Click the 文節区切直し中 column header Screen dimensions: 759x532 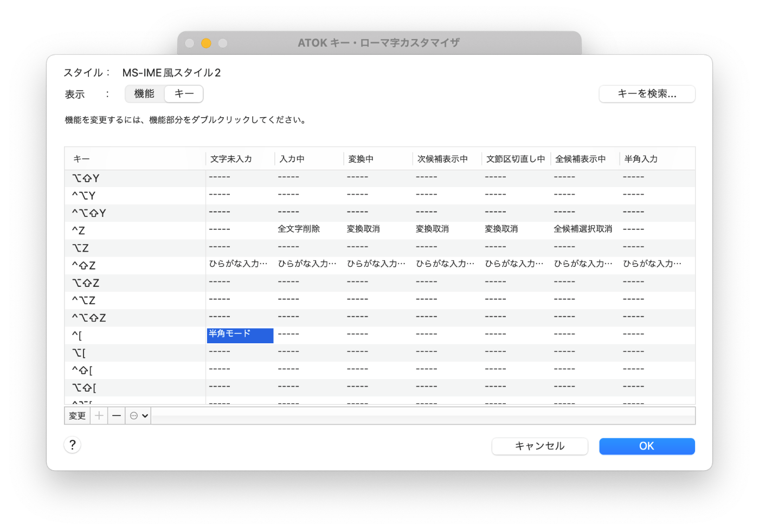point(516,159)
